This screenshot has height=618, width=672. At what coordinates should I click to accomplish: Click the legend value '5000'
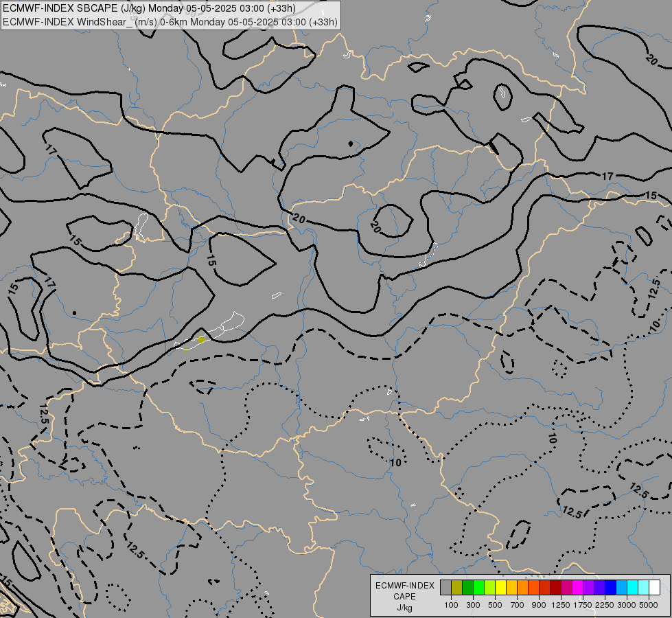(649, 605)
